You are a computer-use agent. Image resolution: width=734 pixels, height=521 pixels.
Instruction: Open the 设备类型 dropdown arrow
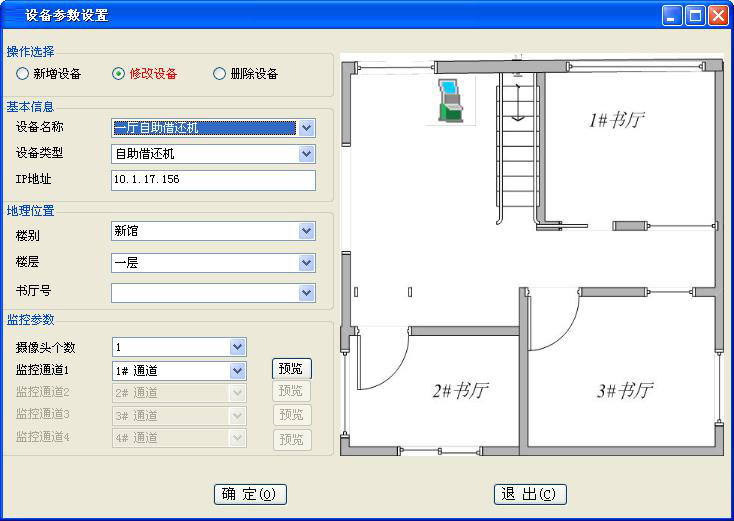[306, 154]
